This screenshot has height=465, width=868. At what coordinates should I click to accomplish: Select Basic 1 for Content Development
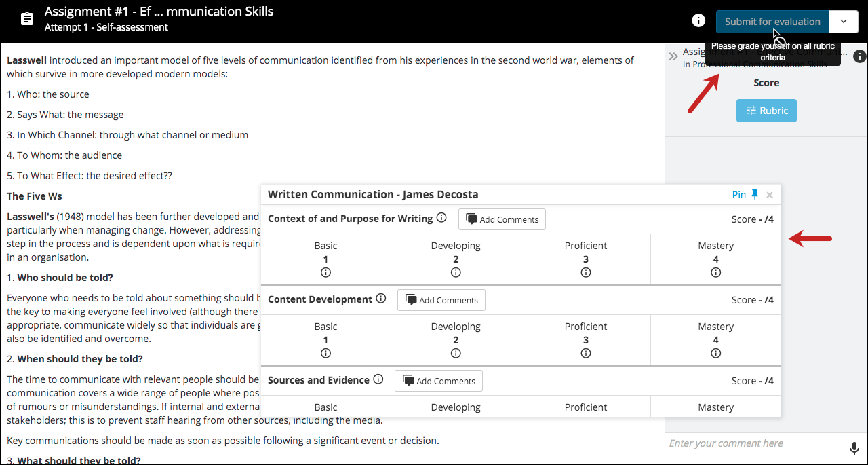(x=325, y=340)
